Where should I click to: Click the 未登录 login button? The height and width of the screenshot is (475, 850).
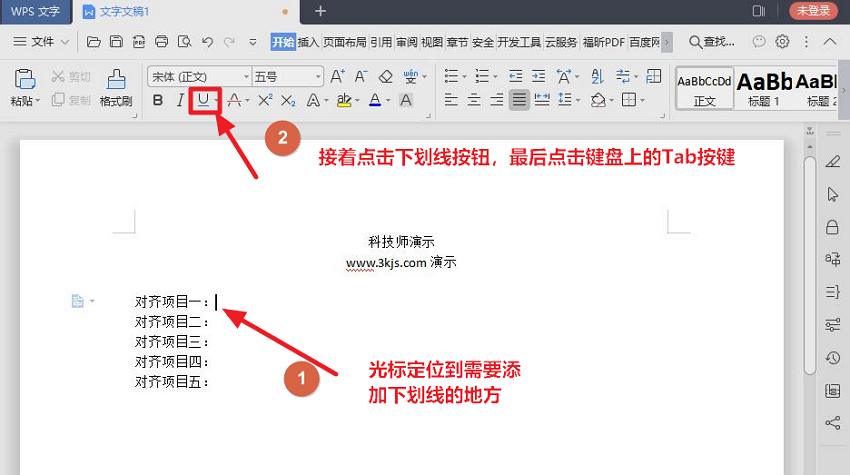coord(813,10)
